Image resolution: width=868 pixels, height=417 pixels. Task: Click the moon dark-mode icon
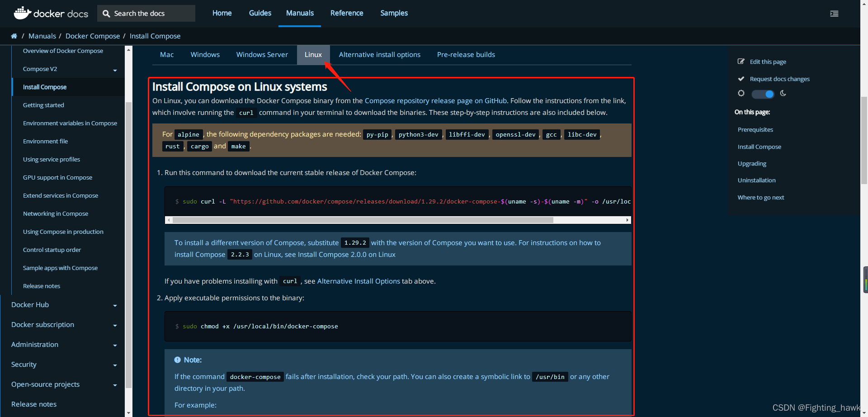click(x=783, y=93)
